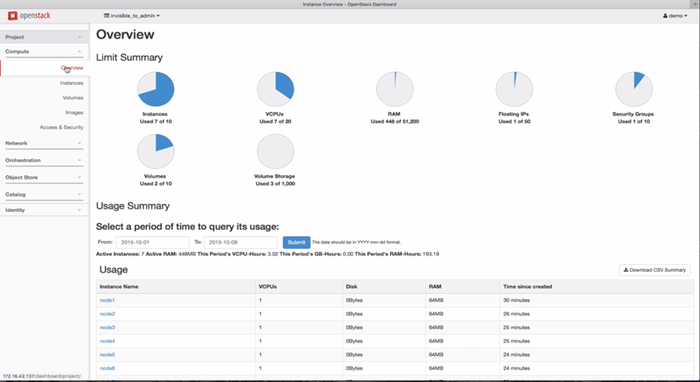Expand the Network sidebar section
The height and width of the screenshot is (382, 700).
[44, 143]
